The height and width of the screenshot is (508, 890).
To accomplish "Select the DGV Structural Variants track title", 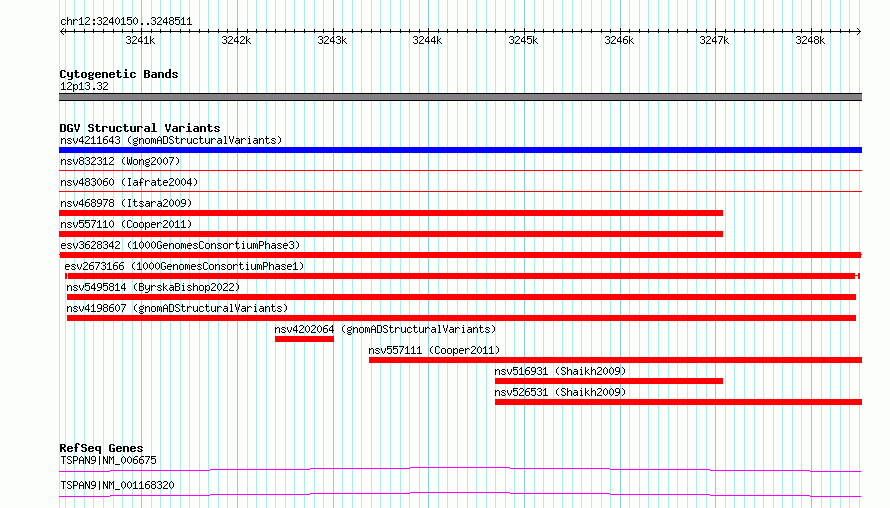I will coord(140,128).
